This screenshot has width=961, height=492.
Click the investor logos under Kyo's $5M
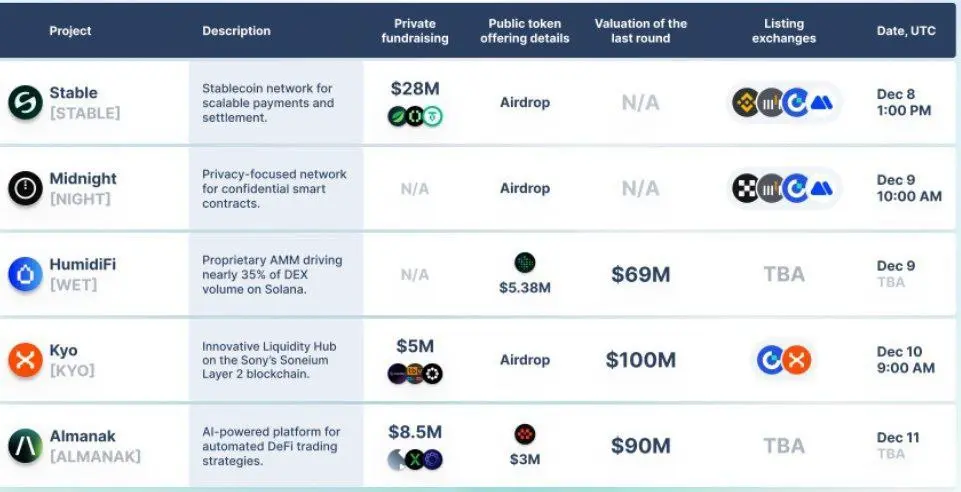point(415,374)
